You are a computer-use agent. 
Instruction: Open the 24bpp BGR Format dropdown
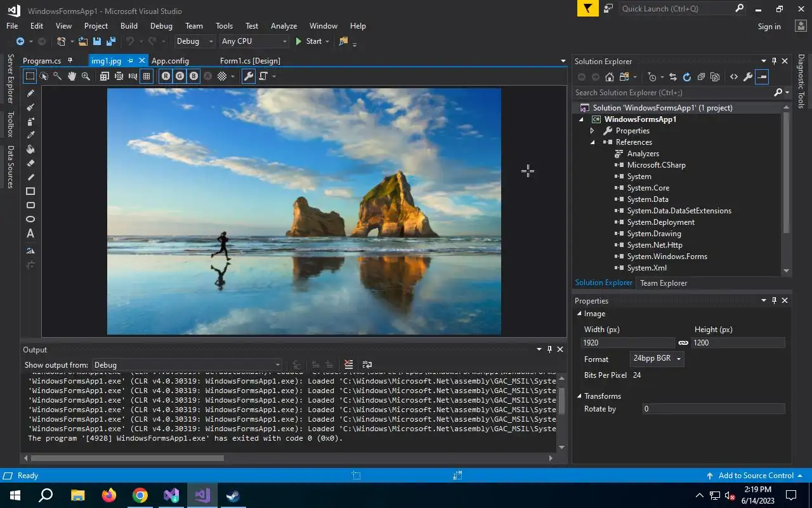tap(657, 359)
